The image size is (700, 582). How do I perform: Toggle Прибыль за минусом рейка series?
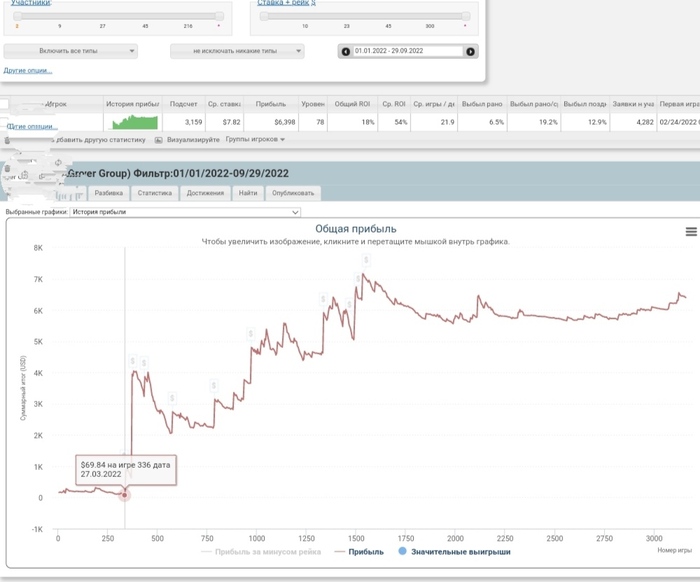(261, 552)
